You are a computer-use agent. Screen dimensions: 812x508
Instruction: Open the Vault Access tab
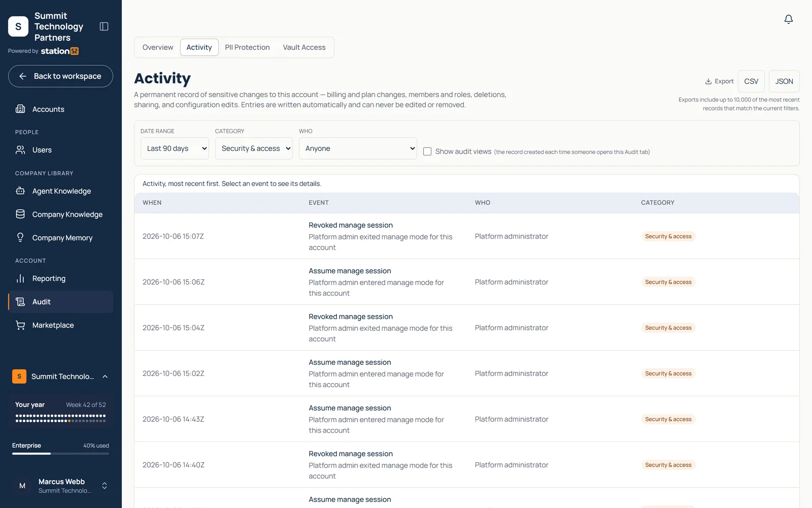304,47
